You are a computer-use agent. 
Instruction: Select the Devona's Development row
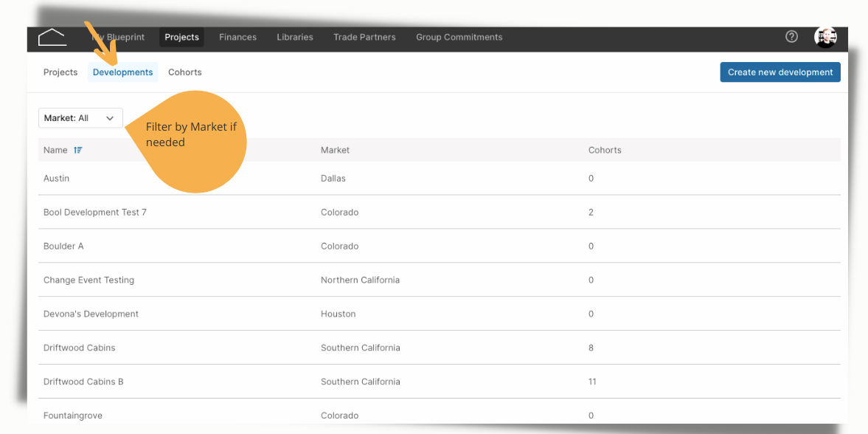pos(440,314)
